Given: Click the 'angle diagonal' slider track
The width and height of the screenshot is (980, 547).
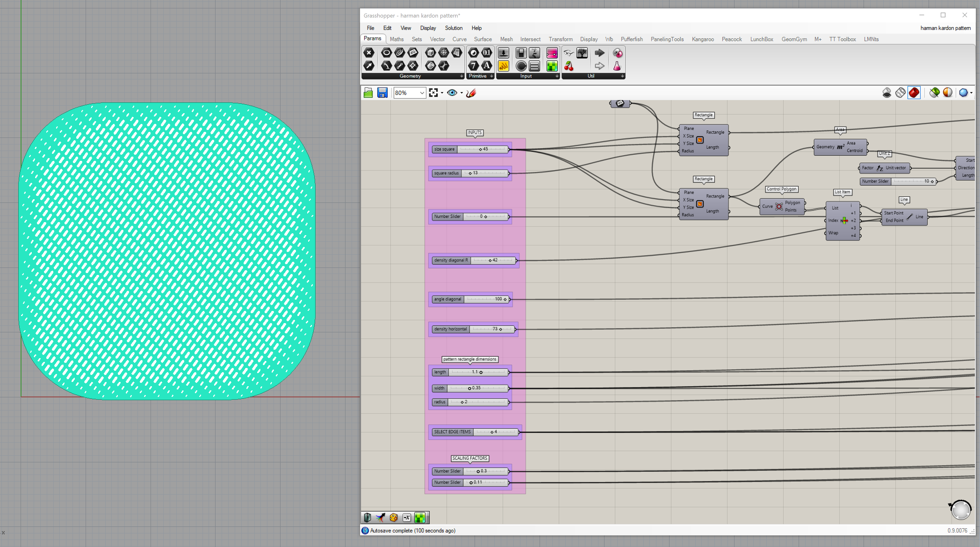Looking at the screenshot, I should (x=481, y=299).
